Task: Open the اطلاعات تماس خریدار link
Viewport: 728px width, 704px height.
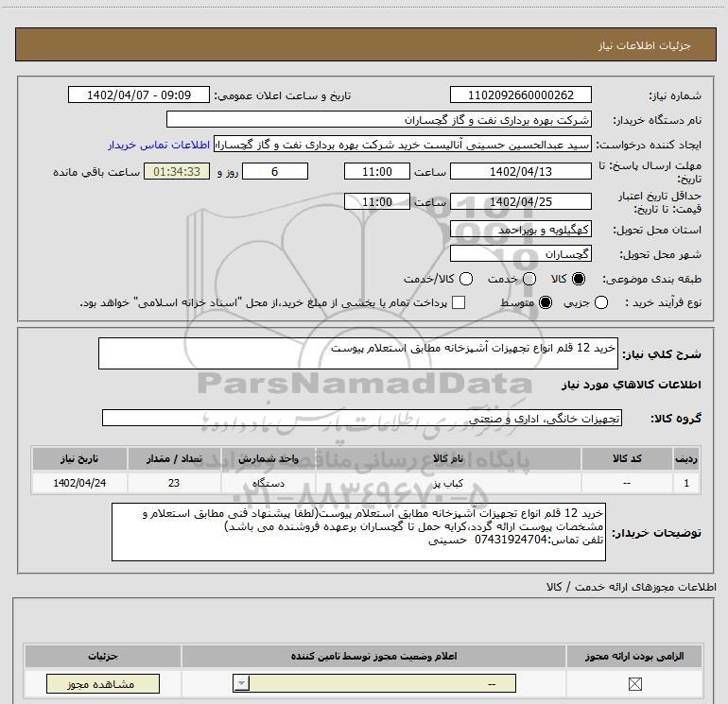Action: 159,145
